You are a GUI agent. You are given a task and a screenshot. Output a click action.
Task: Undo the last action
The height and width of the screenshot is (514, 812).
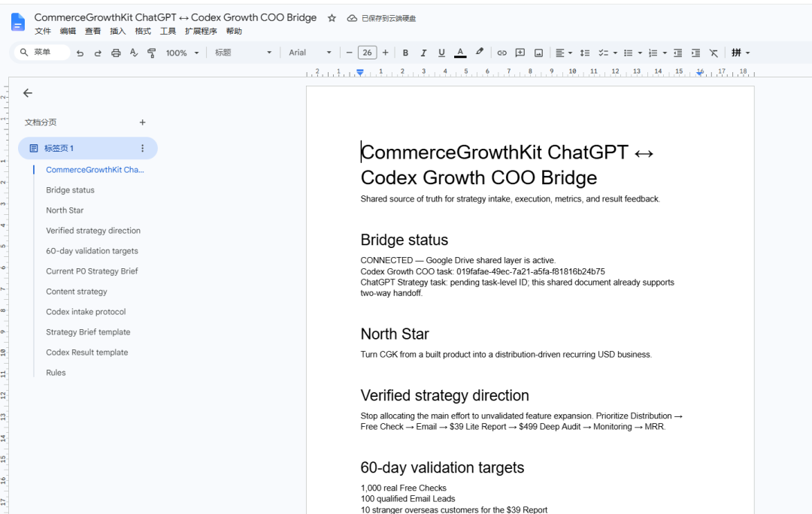click(80, 53)
